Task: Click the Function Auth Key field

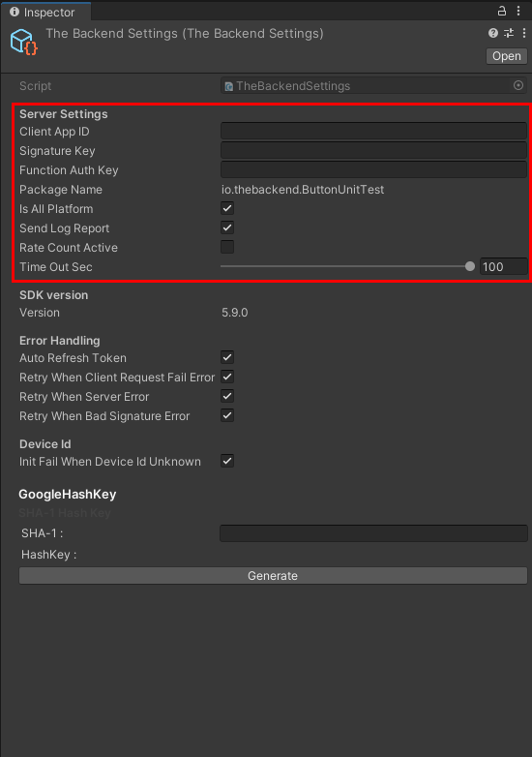Action: [373, 169]
